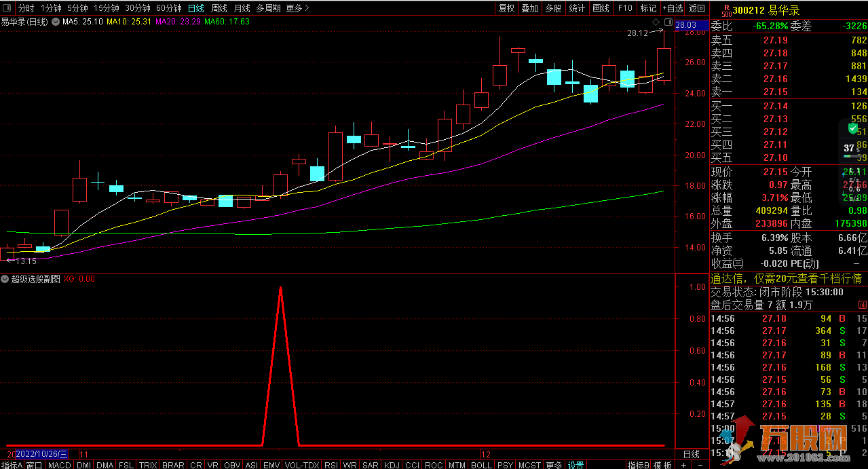Click the magenta MA20 legend label
Screen dimensions: 868x469
[x=178, y=22]
